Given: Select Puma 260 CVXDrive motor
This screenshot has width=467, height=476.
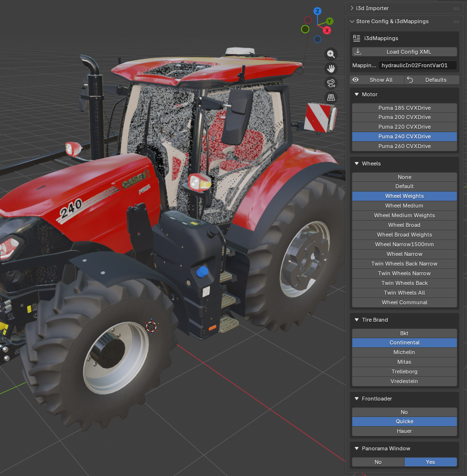Looking at the screenshot, I should coord(405,146).
